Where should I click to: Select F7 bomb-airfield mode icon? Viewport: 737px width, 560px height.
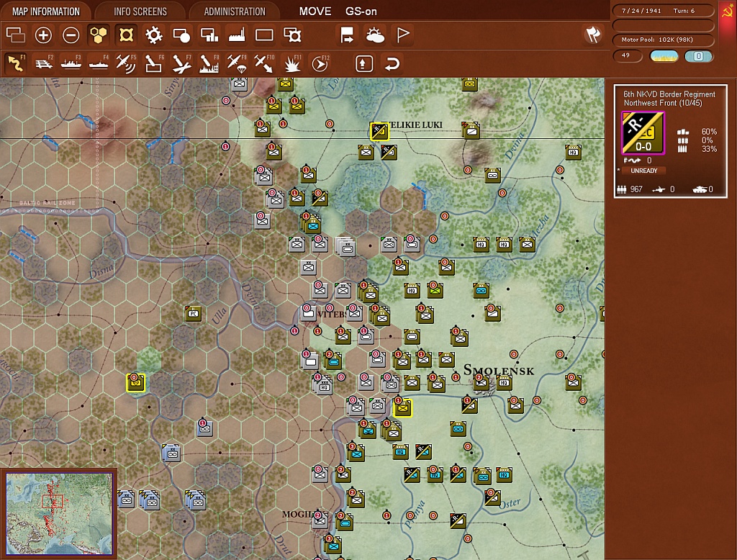pos(181,63)
